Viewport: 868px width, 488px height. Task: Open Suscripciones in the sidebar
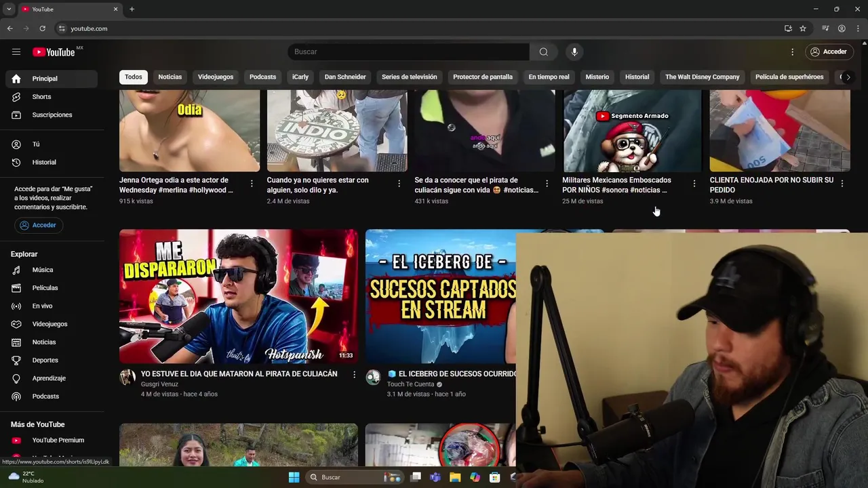coord(52,115)
